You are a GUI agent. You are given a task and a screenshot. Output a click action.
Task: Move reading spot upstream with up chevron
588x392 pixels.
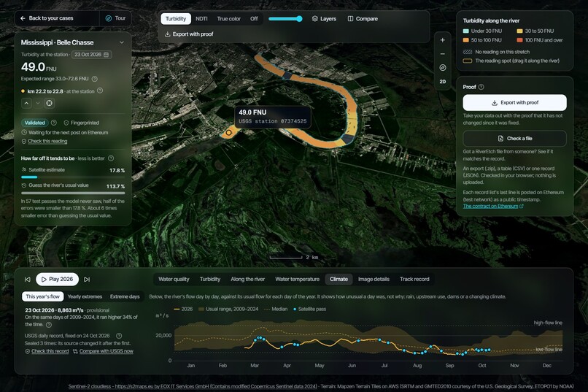click(26, 103)
